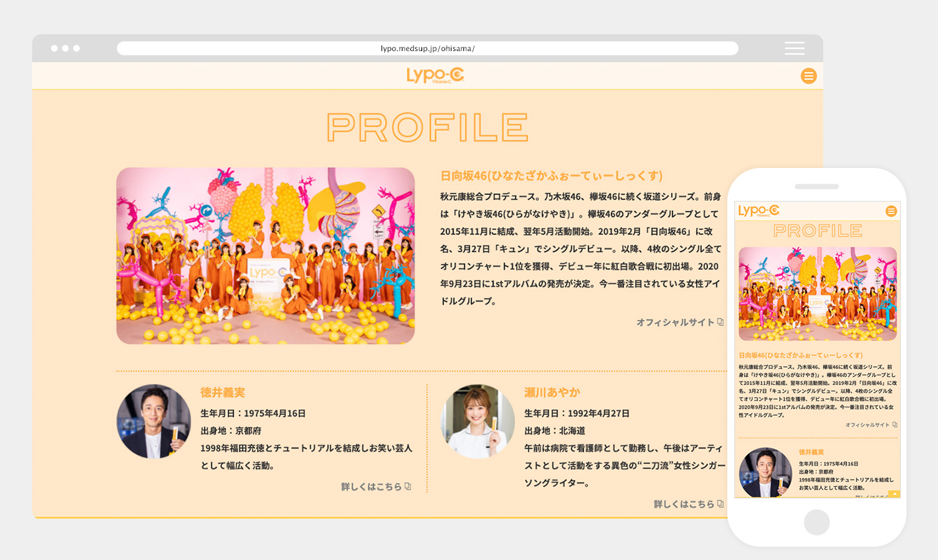Click 詳しくはこちら under 徳井義実 on desktop
Screen dimensions: 938x560
[x=376, y=486]
